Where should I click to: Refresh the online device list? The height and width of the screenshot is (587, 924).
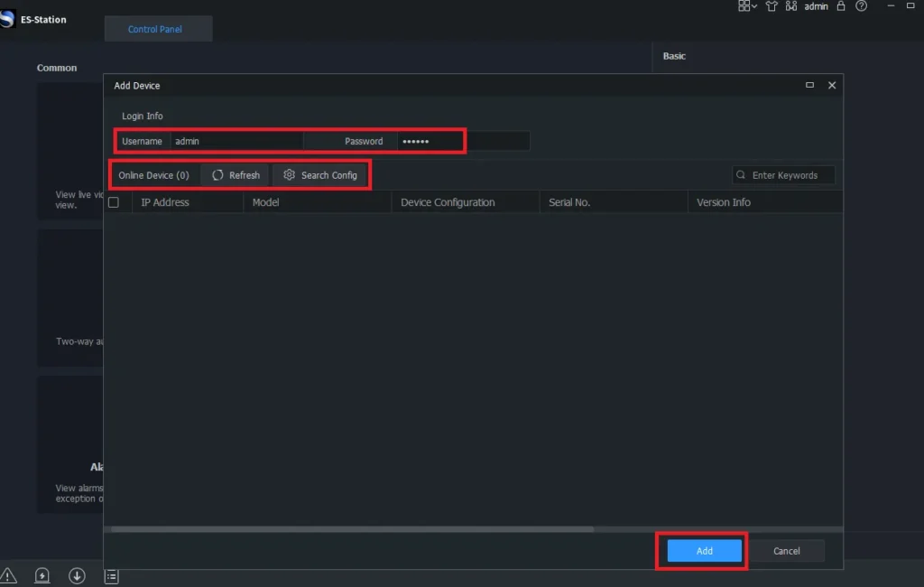point(236,175)
